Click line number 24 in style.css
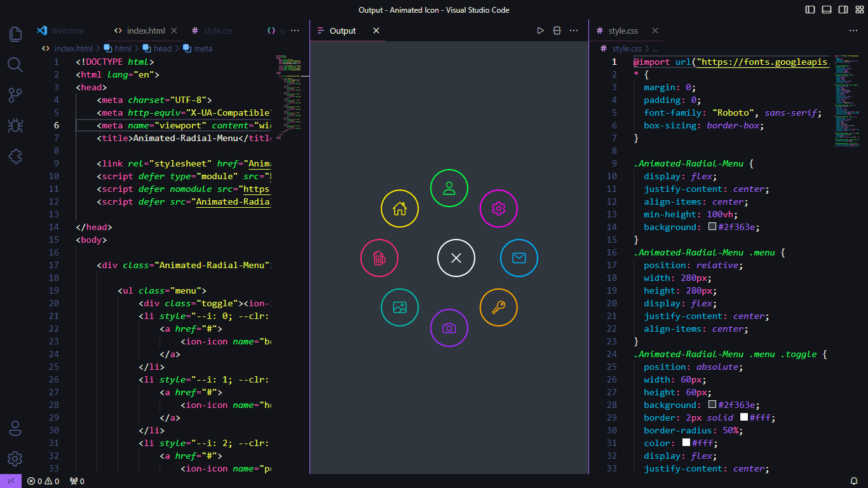 pyautogui.click(x=612, y=354)
